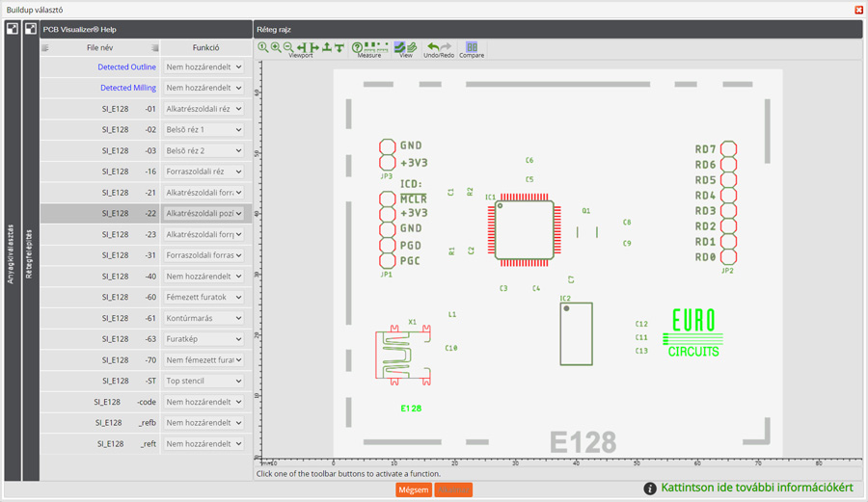This screenshot has height=502, width=868.
Task: Click Kattintson ide további információkért link
Action: click(x=756, y=489)
